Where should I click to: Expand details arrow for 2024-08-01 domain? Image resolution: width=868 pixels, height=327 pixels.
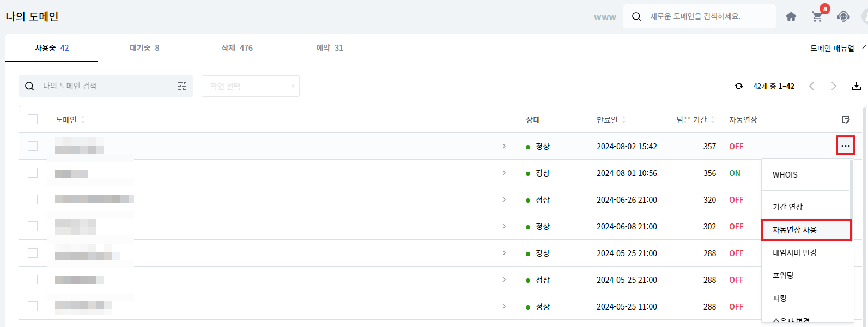click(x=504, y=173)
